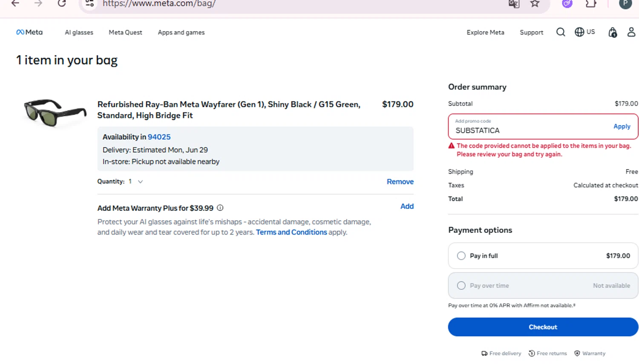Screen dimensions: 639x364
Task: Open the AI glasses menu
Action: [x=79, y=32]
